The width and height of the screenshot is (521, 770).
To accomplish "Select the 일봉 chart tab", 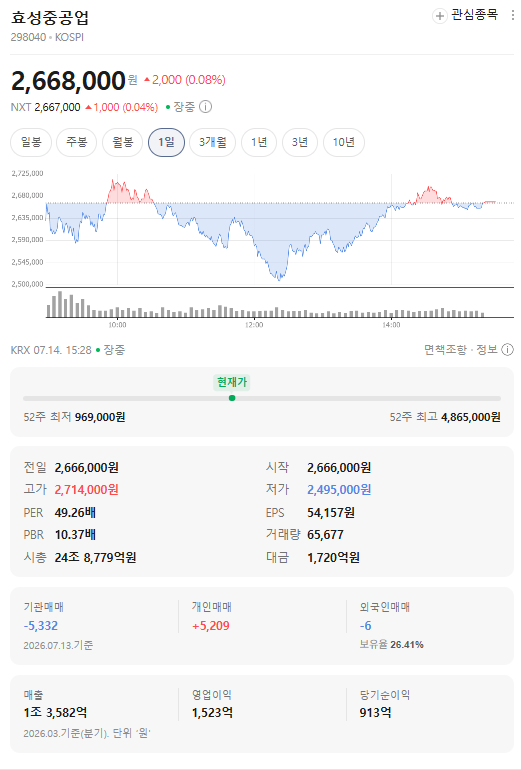I will tap(31, 142).
